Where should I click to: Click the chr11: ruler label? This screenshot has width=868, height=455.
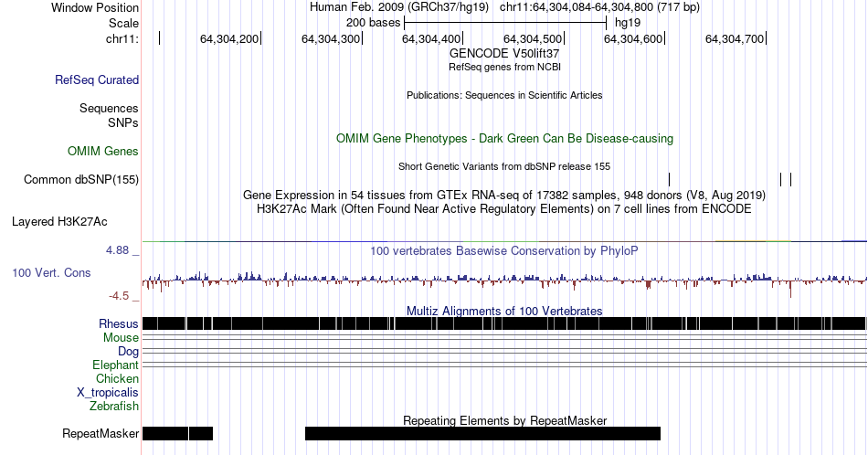point(122,38)
